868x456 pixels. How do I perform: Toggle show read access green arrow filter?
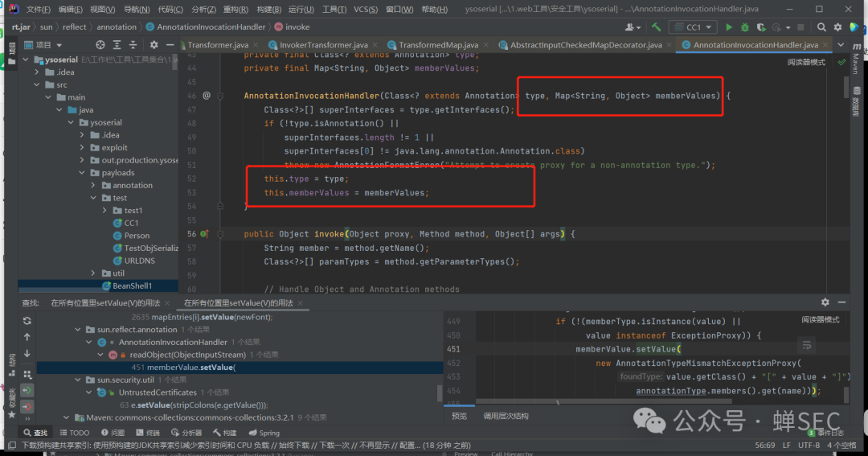click(27, 391)
